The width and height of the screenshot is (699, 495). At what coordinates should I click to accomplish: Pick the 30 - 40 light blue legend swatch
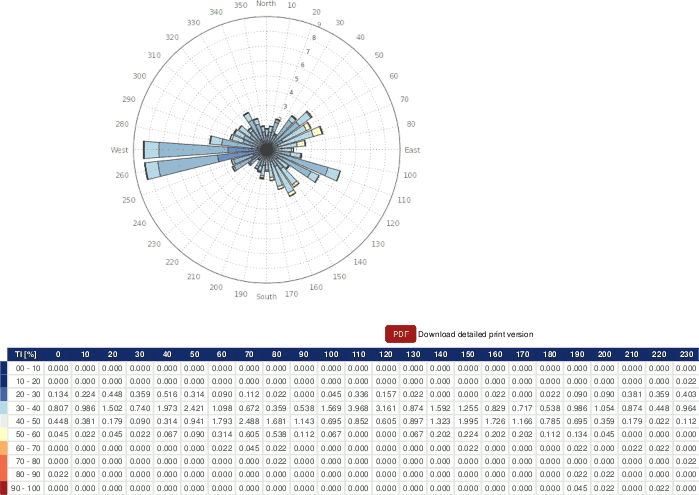(x=3, y=408)
